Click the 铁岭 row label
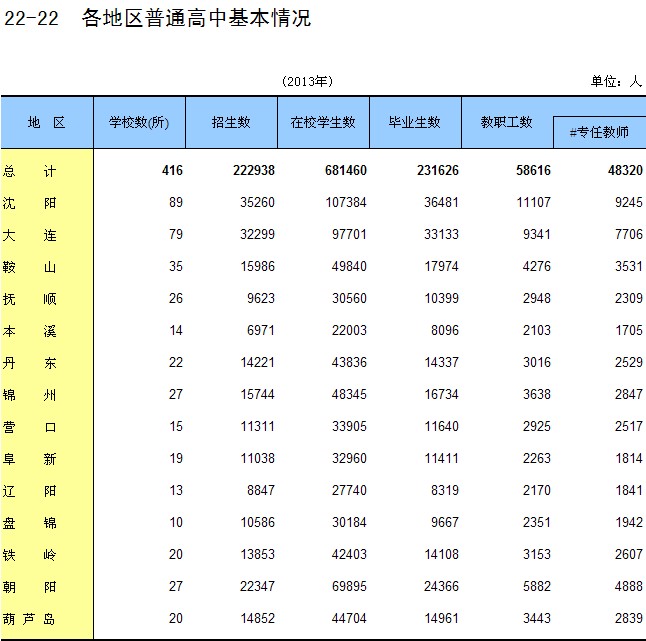The width and height of the screenshot is (646, 641). pyautogui.click(x=29, y=555)
